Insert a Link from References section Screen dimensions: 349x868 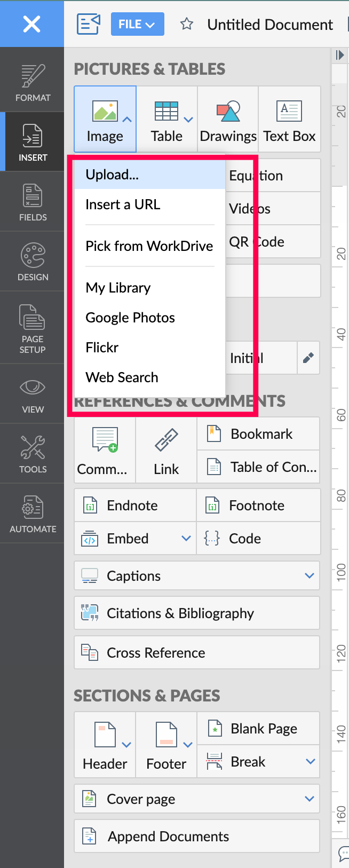pyautogui.click(x=166, y=451)
